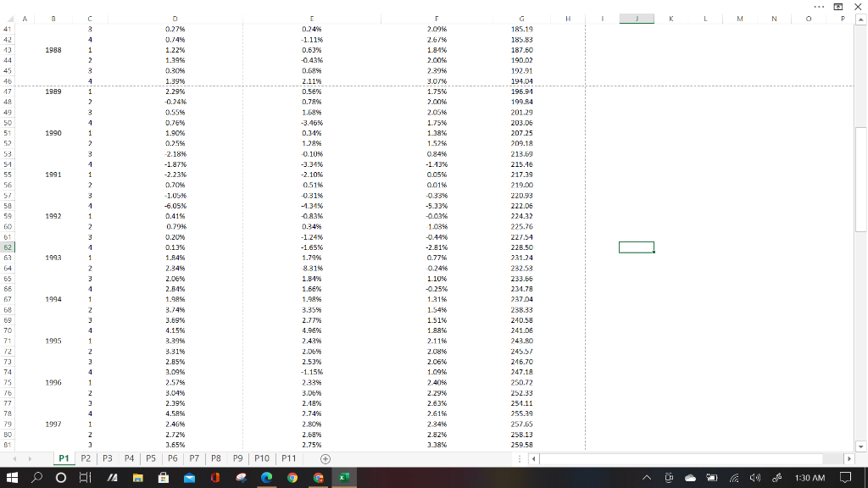Click next sheet navigation arrow
868x488 pixels.
(30, 458)
